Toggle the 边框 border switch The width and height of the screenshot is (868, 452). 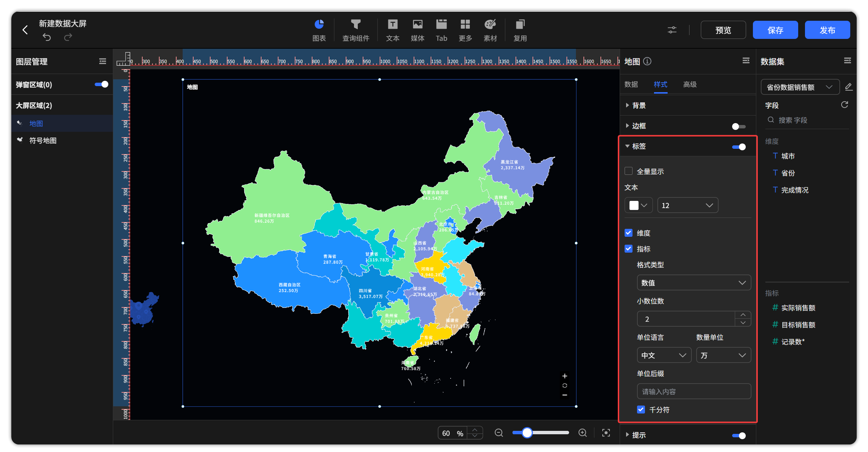tap(739, 126)
